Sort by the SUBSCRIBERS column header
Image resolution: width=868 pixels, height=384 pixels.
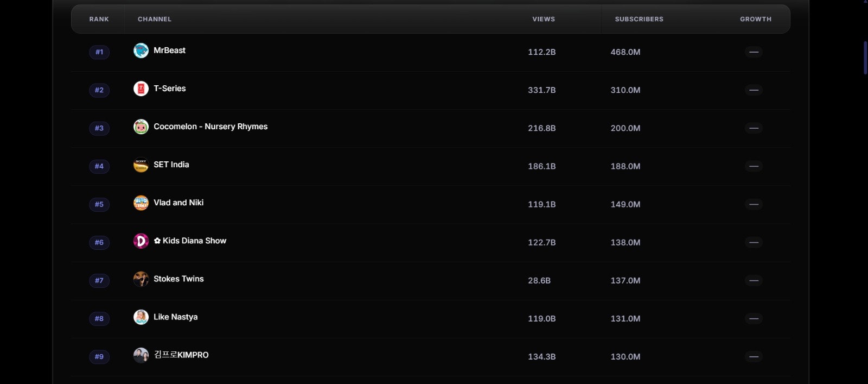(x=639, y=19)
